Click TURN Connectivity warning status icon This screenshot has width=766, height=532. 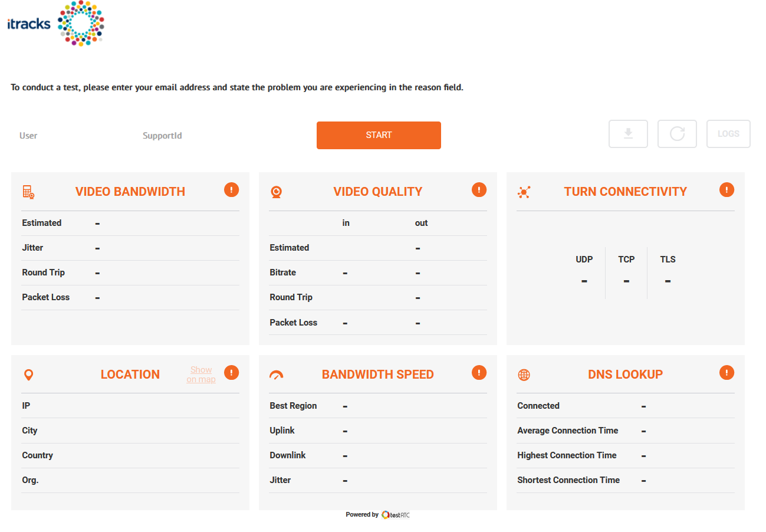click(727, 190)
